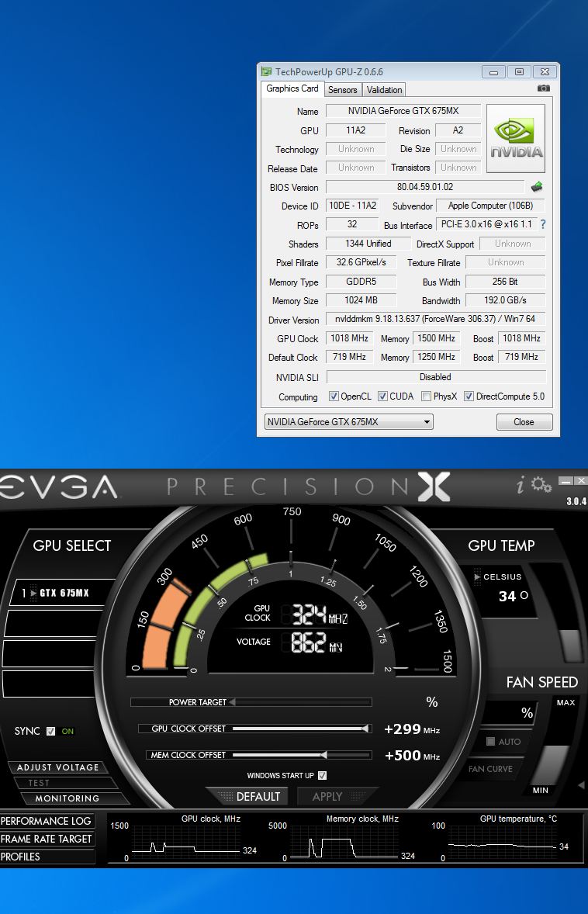Viewport: 588px width, 914px height.
Task: Click the EVGA logo in Precision X
Action: click(x=58, y=487)
